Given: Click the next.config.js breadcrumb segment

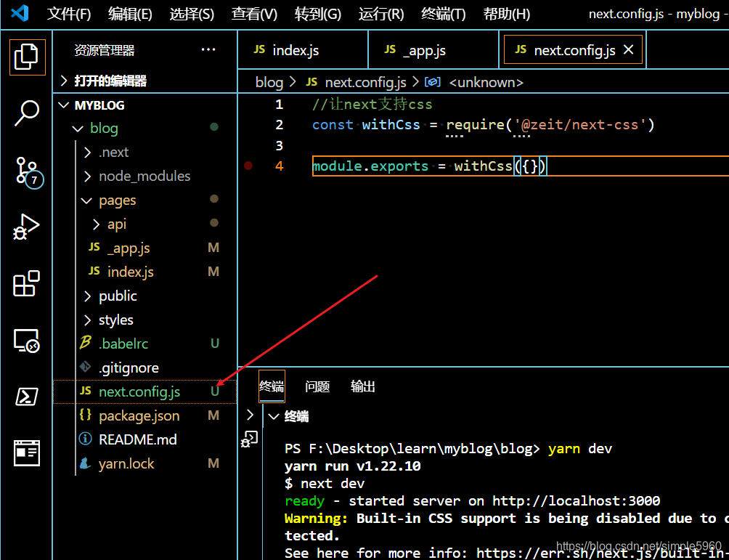Looking at the screenshot, I should click(365, 82).
